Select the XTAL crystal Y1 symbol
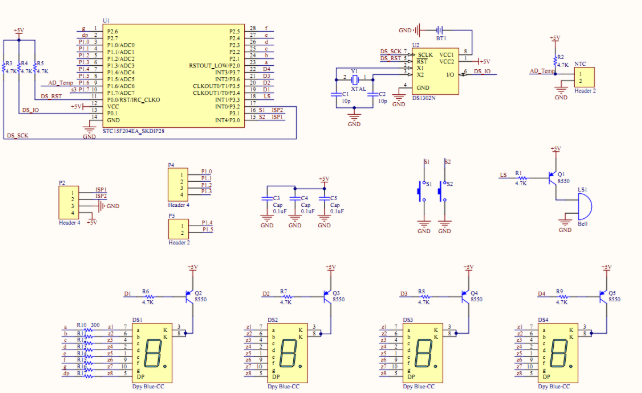Image resolution: width=642 pixels, height=393 pixels. (x=355, y=79)
